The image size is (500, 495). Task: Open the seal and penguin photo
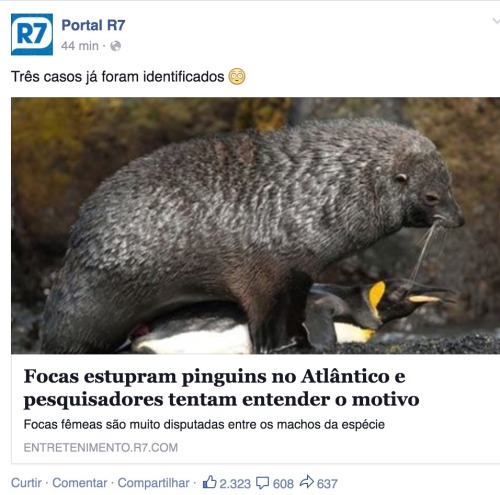[255, 225]
